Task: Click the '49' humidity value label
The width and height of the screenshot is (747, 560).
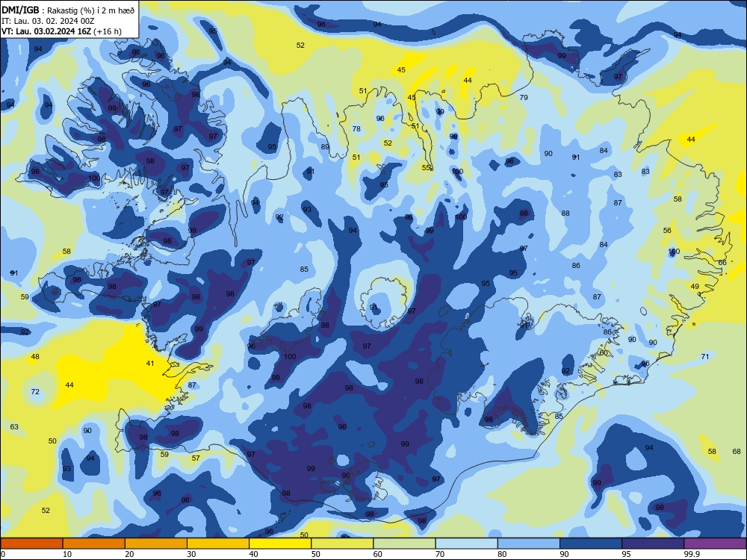Action: click(695, 287)
